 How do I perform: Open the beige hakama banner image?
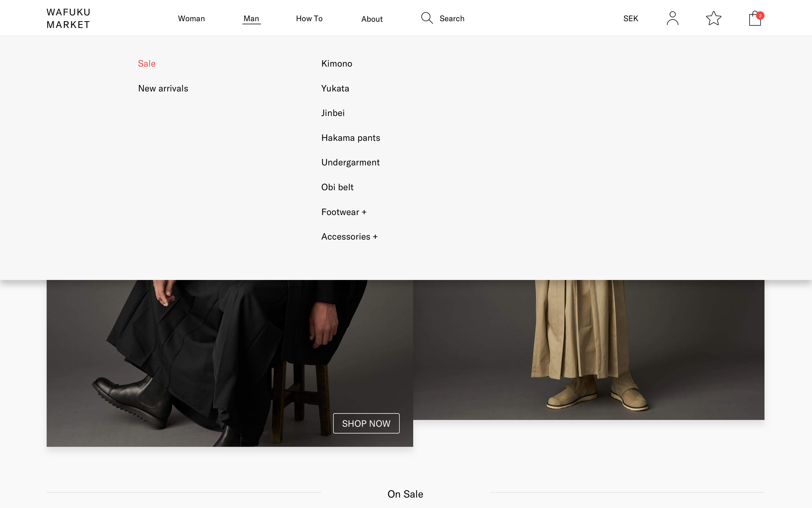(588, 350)
